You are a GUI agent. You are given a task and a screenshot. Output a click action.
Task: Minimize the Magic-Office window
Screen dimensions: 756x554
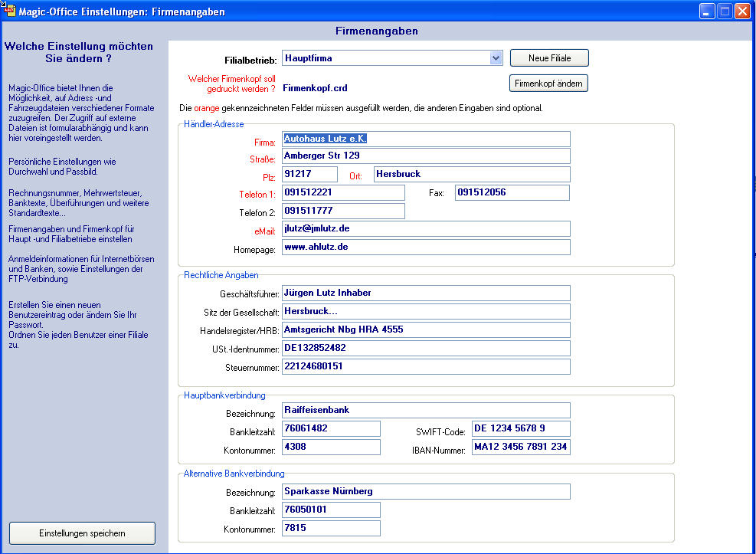(x=707, y=11)
